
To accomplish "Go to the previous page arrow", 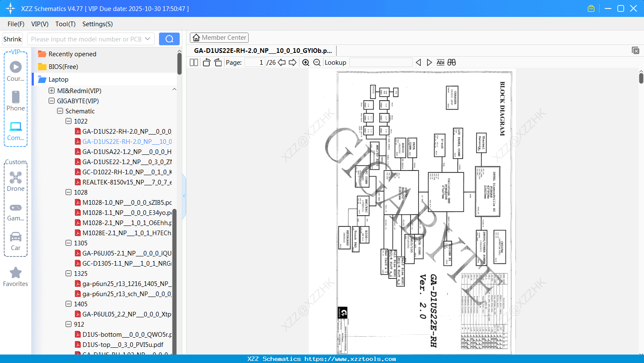I will [282, 63].
